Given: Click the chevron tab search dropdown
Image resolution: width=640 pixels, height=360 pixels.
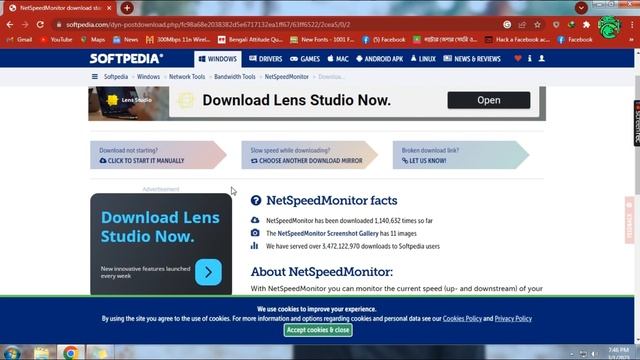Looking at the screenshot, I should pos(581,8).
